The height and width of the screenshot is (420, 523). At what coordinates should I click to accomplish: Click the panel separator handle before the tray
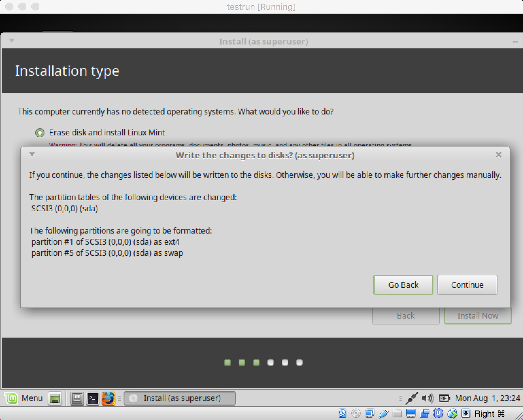coord(400,398)
